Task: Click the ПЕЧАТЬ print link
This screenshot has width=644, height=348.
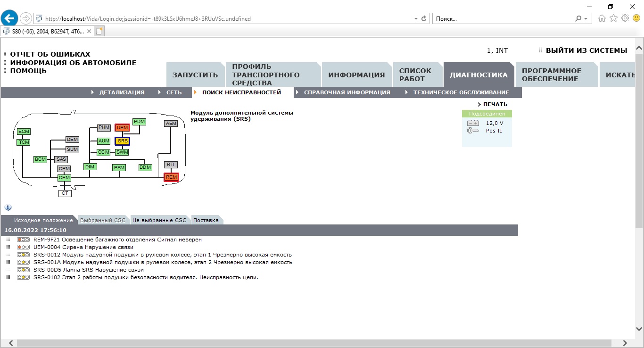Action: click(x=495, y=104)
